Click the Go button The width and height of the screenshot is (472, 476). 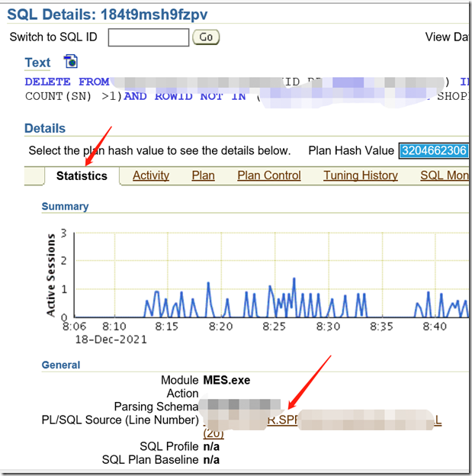click(206, 37)
